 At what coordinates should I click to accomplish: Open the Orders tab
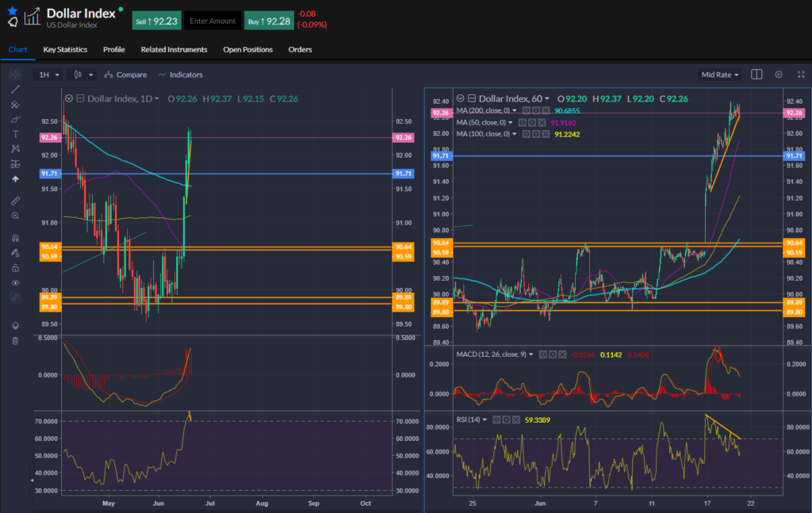click(300, 49)
